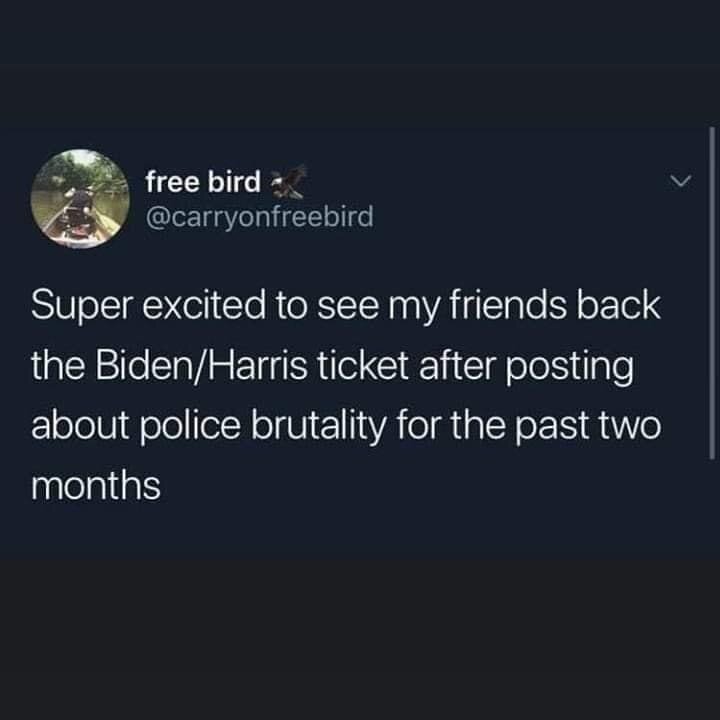Click the word "months" on last line
This screenshot has height=720, width=720.
pos(96,486)
